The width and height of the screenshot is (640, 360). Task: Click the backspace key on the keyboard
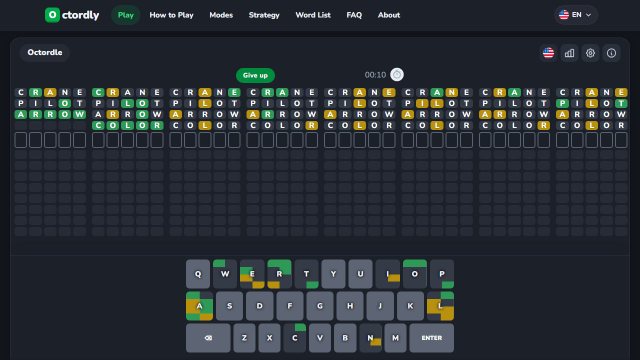tap(208, 338)
